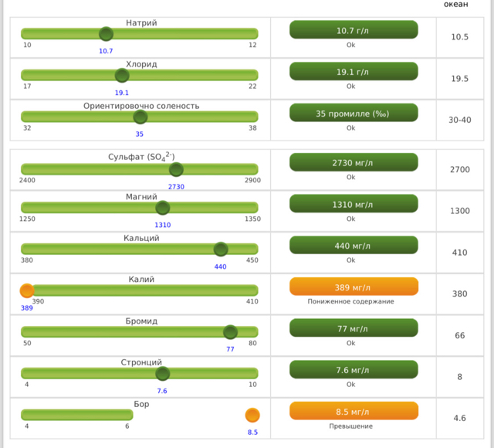Click the green 10.7 г/л result button

(354, 30)
